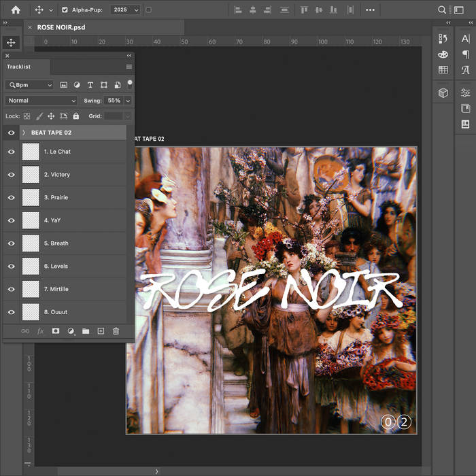Select the Tracklist panel tab

click(x=18, y=67)
